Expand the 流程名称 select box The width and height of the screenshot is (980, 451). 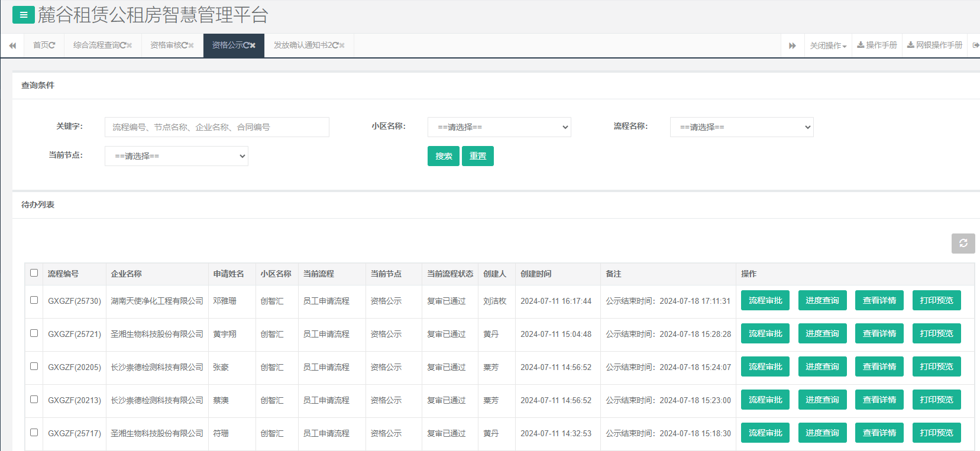(742, 127)
